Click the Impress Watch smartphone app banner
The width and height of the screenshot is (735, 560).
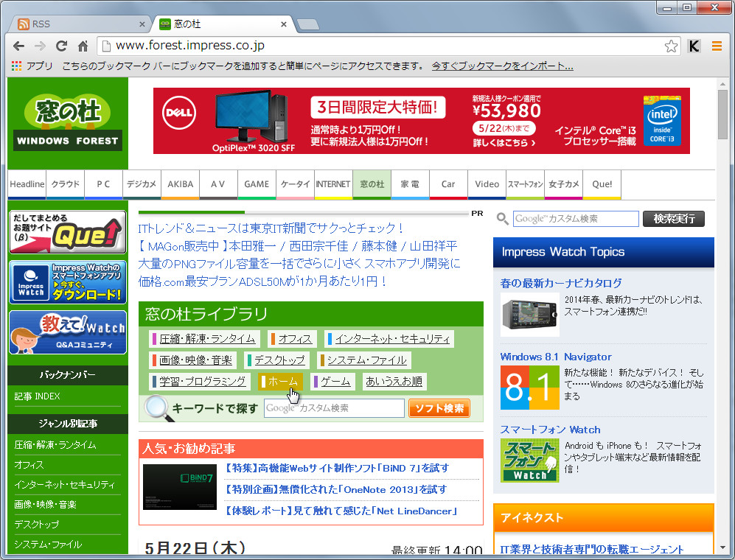click(68, 282)
